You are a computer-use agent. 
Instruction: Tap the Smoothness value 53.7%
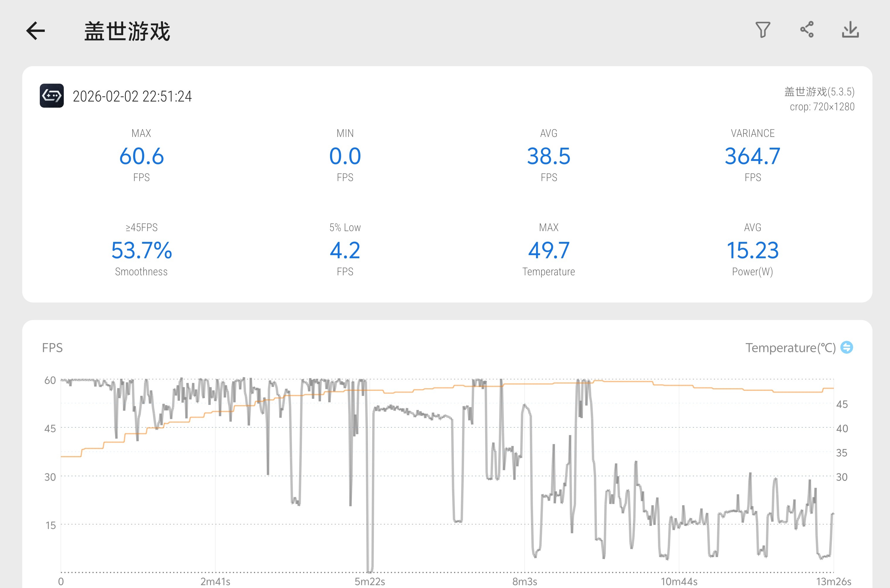click(141, 250)
